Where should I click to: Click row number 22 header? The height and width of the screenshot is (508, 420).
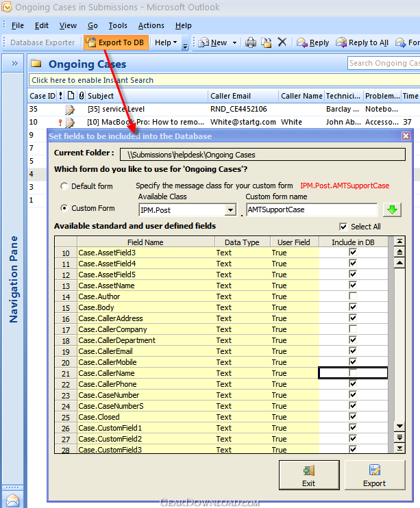pos(66,384)
